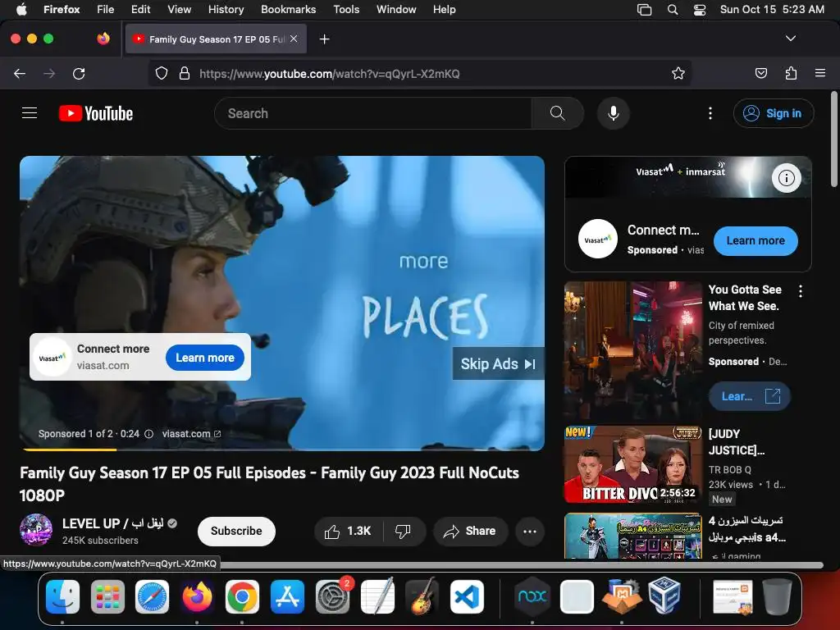Open the tracking protection shield
Screen dimensions: 840x630
pyautogui.click(x=162, y=73)
